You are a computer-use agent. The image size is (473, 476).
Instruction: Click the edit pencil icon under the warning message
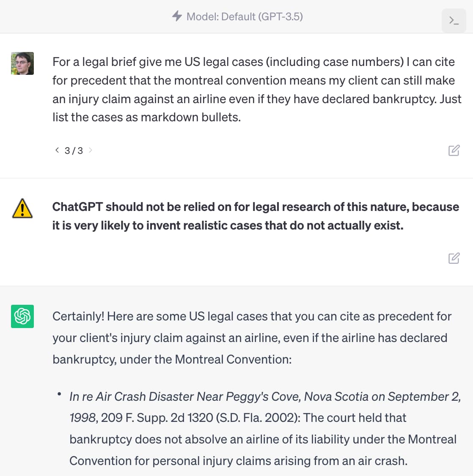pyautogui.click(x=454, y=258)
